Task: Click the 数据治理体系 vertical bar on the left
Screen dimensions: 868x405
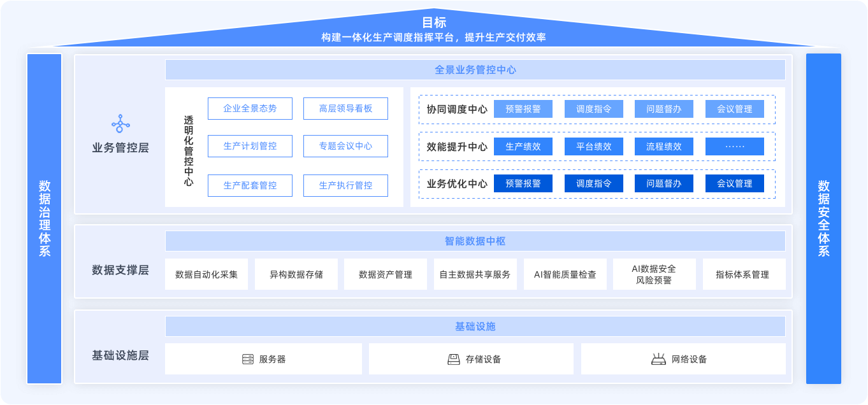Action: pyautogui.click(x=45, y=218)
